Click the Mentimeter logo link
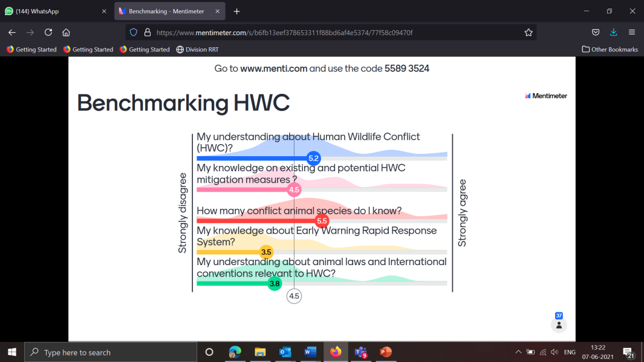The height and width of the screenshot is (362, 644). tap(546, 96)
